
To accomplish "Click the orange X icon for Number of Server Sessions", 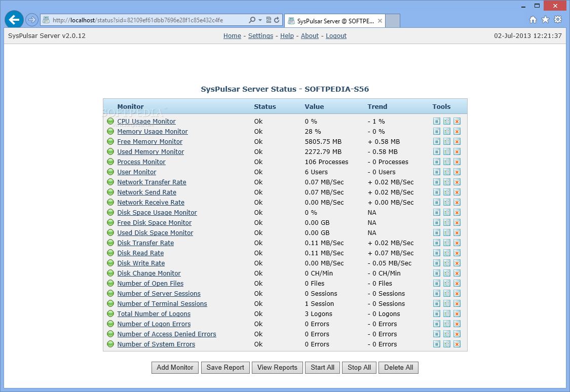I will tap(457, 294).
